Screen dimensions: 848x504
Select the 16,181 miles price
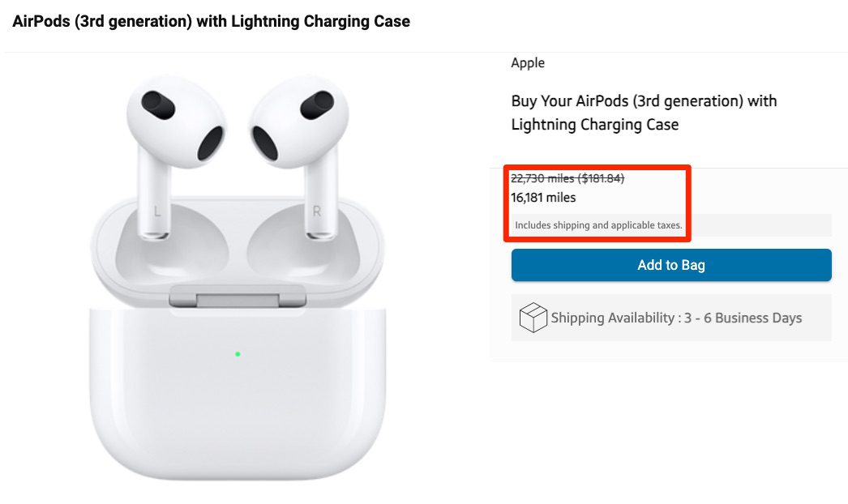pos(543,197)
